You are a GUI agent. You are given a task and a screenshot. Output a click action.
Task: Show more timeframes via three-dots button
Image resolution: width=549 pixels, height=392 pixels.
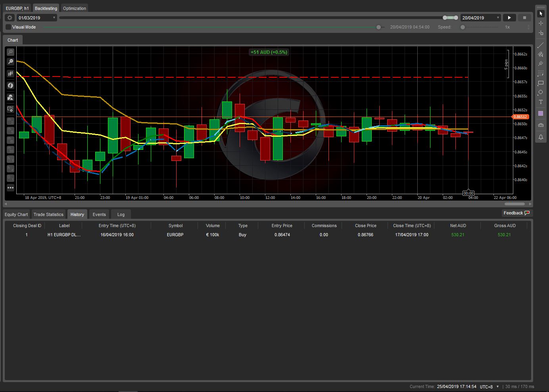click(x=10, y=188)
